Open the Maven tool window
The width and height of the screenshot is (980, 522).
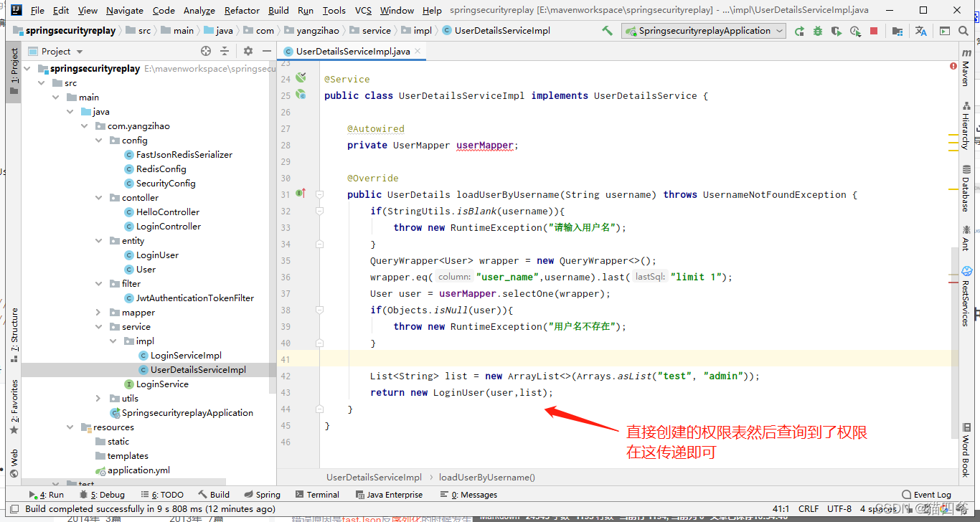[966, 67]
